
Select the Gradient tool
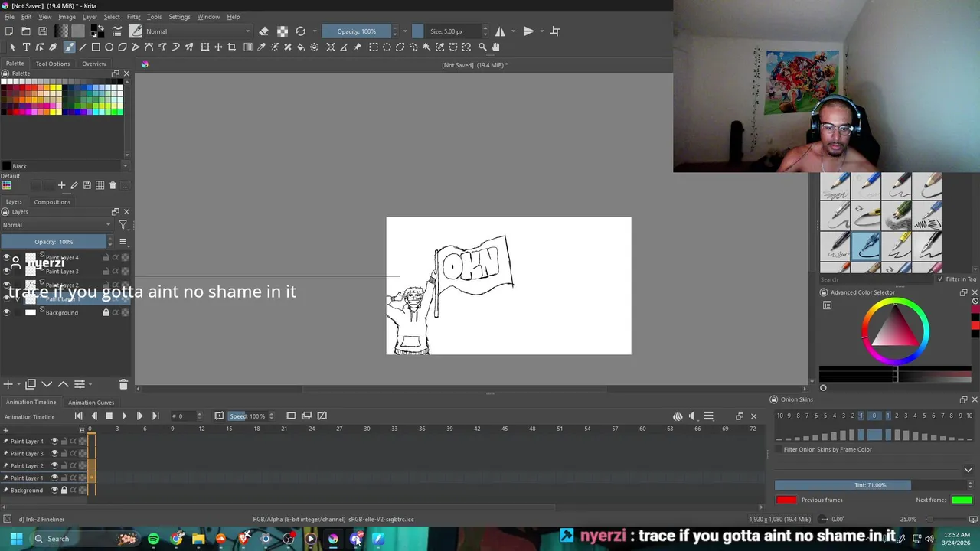pyautogui.click(x=248, y=47)
